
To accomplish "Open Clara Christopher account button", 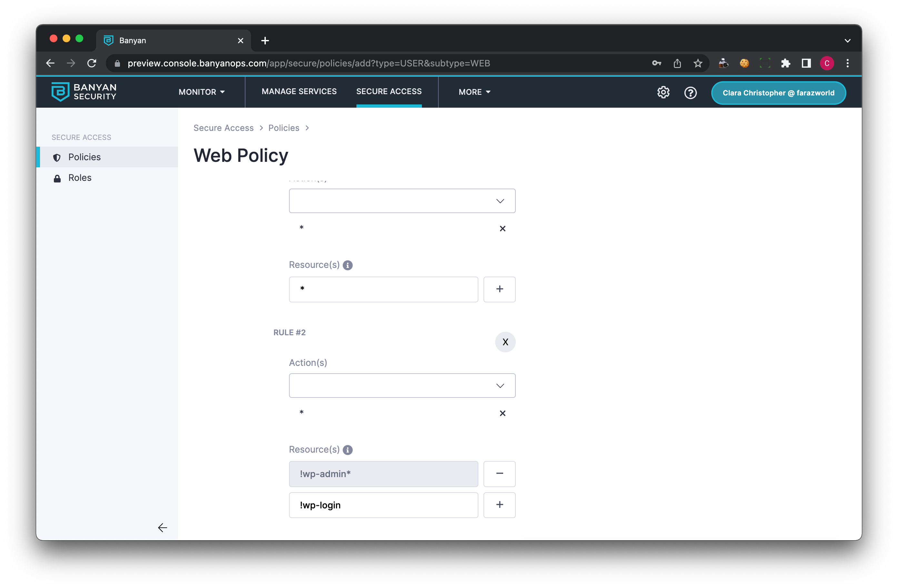I will pyautogui.click(x=778, y=93).
